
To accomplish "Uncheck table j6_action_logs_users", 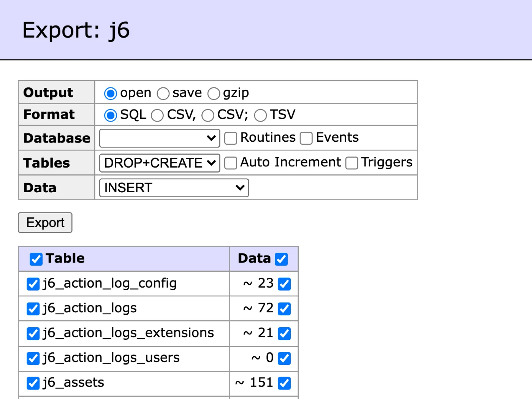I will click(x=33, y=358).
